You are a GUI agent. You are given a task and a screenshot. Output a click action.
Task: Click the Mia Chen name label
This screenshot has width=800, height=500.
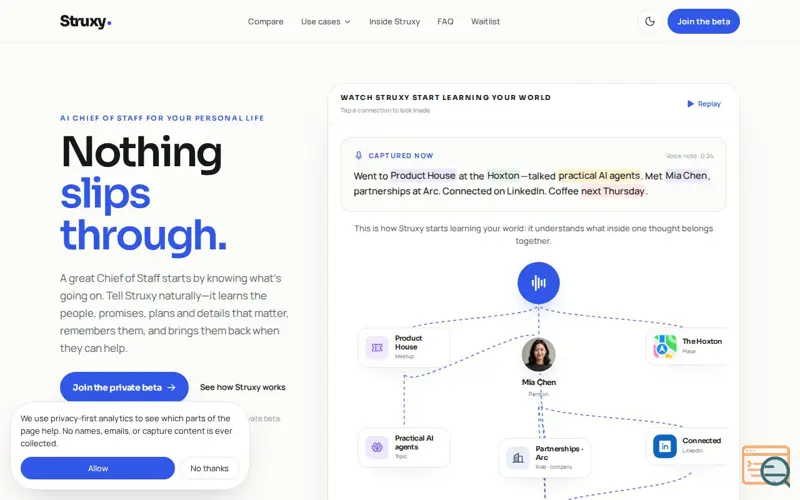tap(539, 382)
